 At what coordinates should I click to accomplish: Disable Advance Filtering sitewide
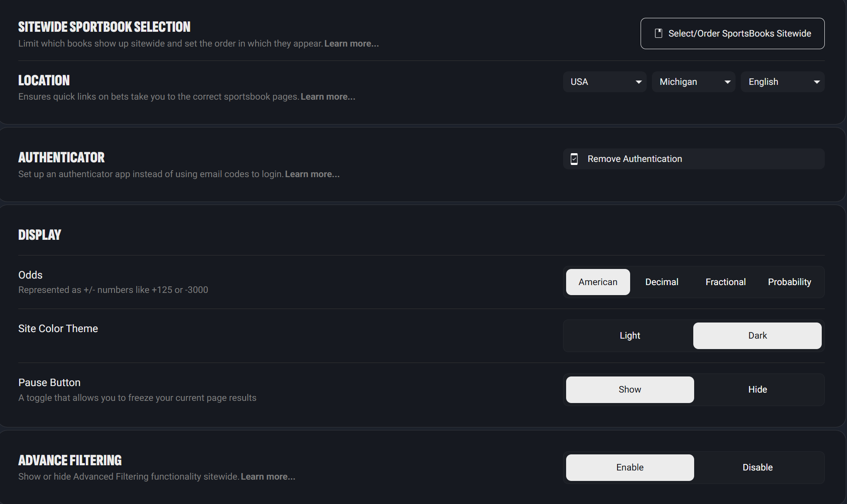click(757, 467)
